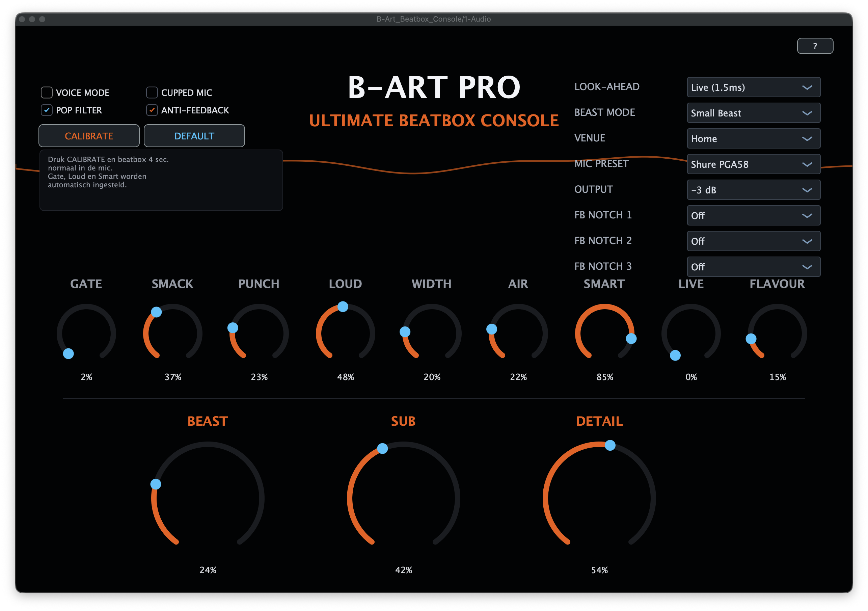Click the DEFAULT button
Image resolution: width=868 pixels, height=611 pixels.
tap(194, 136)
